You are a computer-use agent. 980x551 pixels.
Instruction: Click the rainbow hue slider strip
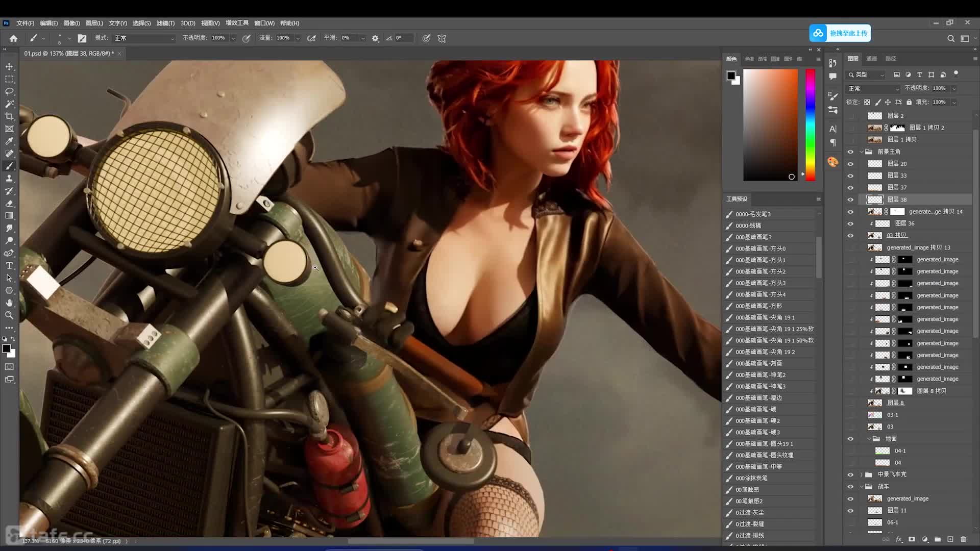coord(811,125)
